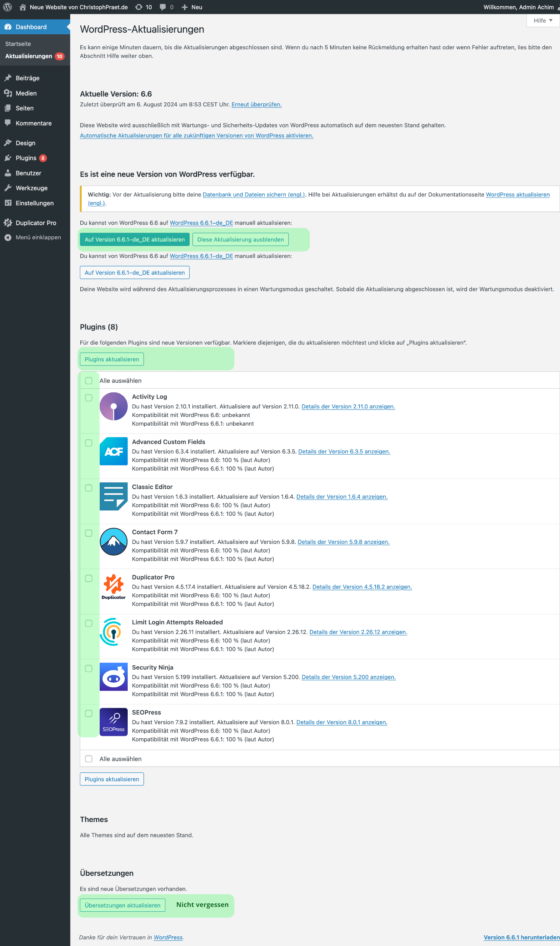The width and height of the screenshot is (560, 946).
Task: Click the Dashboard gauge icon
Action: (8, 27)
